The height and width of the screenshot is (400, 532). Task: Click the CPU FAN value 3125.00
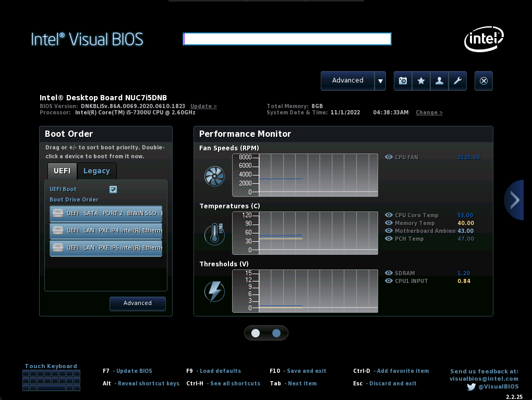tap(468, 157)
